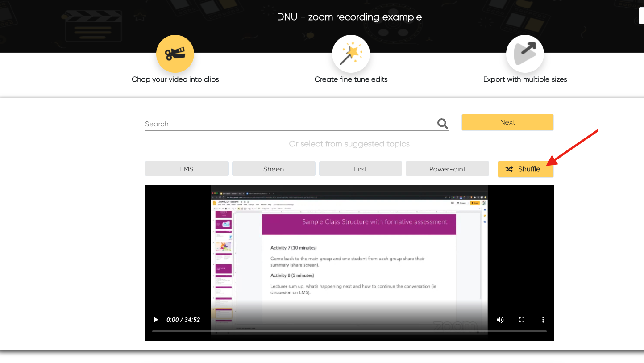Click 'Or select from suggested topics' link

click(349, 144)
